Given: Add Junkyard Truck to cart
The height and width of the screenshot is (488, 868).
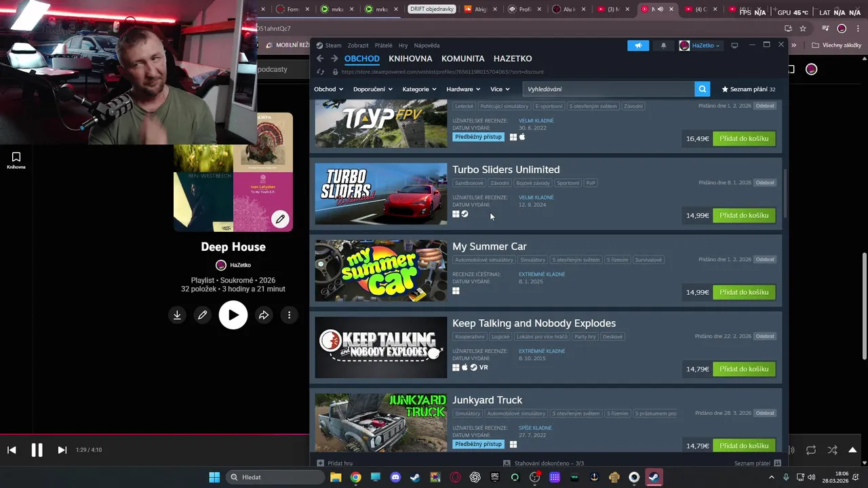Looking at the screenshot, I should click(744, 446).
